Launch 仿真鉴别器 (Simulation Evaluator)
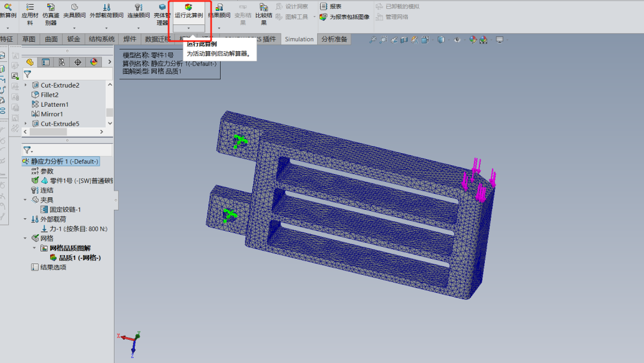The width and height of the screenshot is (644, 363). point(51,14)
